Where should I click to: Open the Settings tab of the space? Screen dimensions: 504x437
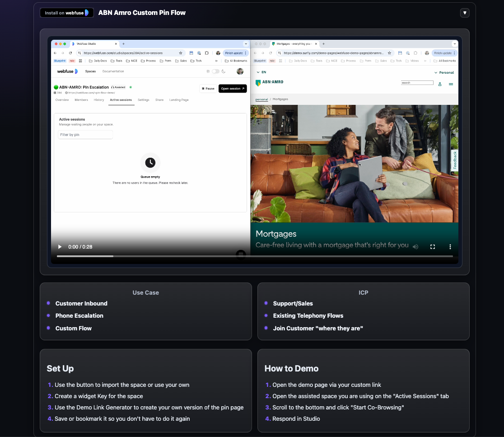click(143, 100)
